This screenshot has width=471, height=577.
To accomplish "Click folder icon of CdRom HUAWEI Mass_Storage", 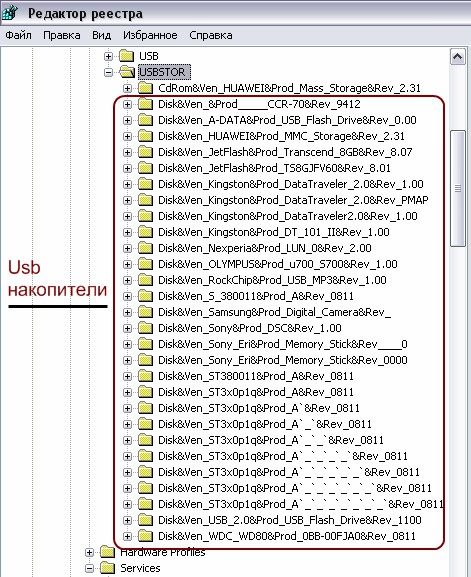I will 146,88.
